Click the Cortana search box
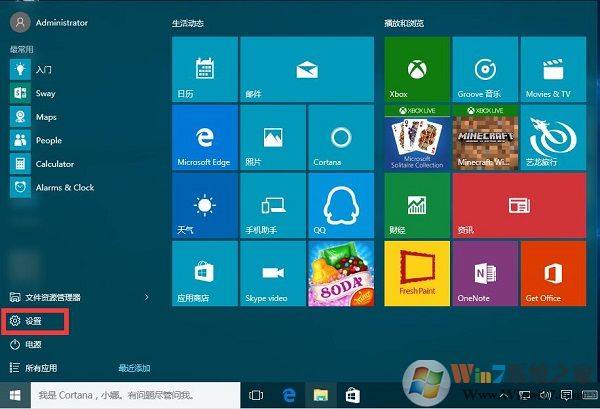 point(135,395)
